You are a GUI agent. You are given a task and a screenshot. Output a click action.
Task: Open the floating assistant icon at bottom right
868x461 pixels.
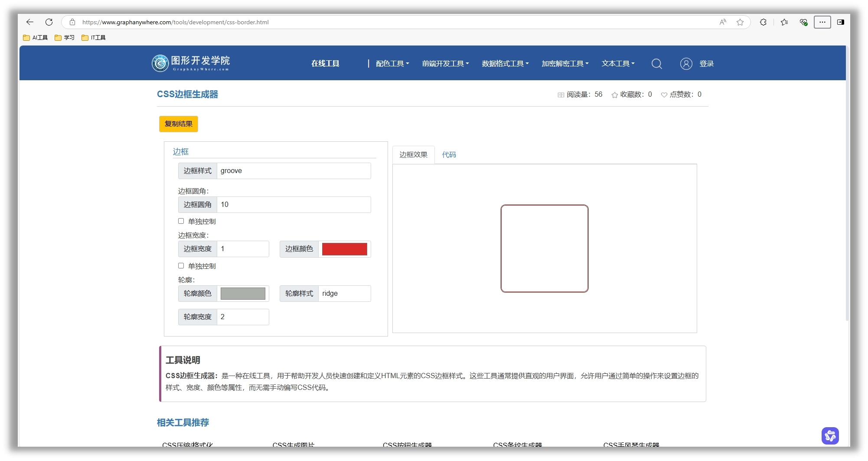click(830, 435)
